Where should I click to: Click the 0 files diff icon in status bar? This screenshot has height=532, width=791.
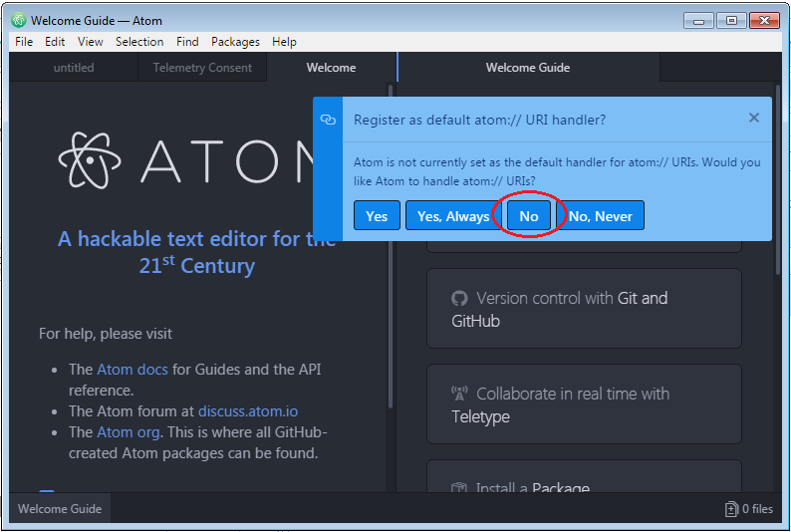pyautogui.click(x=731, y=509)
